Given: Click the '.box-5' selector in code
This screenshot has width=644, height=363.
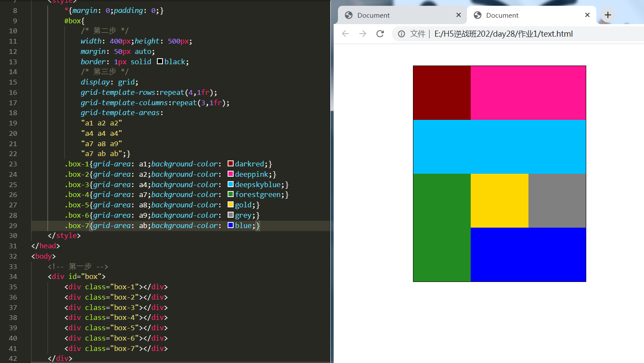Looking at the screenshot, I should (77, 205).
